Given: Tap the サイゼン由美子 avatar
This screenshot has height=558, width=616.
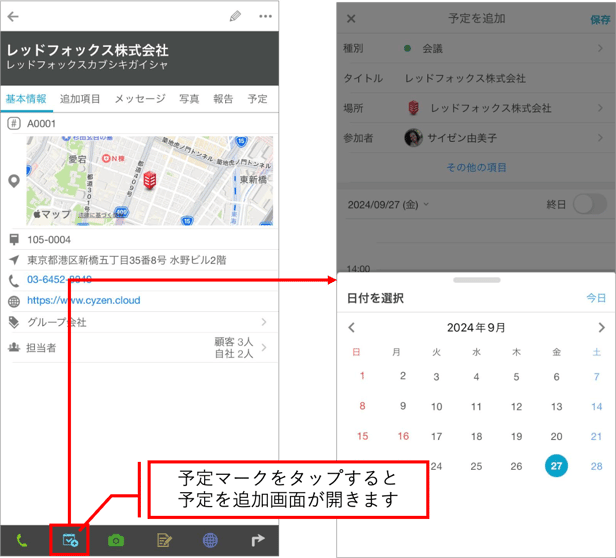Looking at the screenshot, I should pyautogui.click(x=413, y=138).
